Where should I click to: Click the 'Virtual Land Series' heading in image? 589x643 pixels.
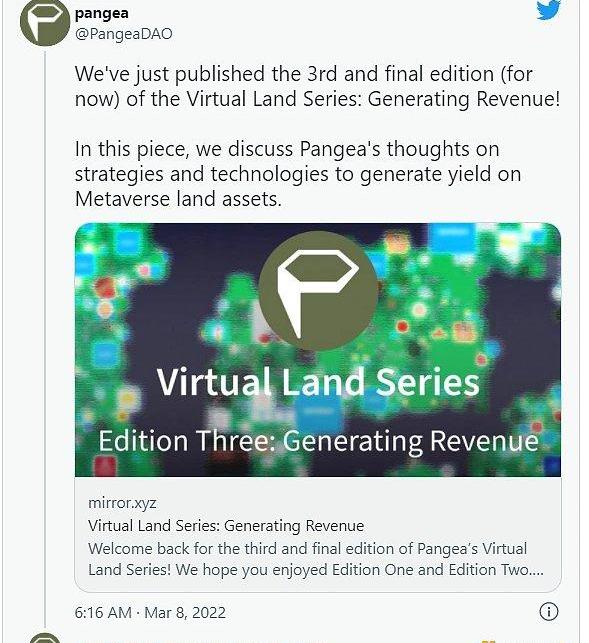click(318, 382)
